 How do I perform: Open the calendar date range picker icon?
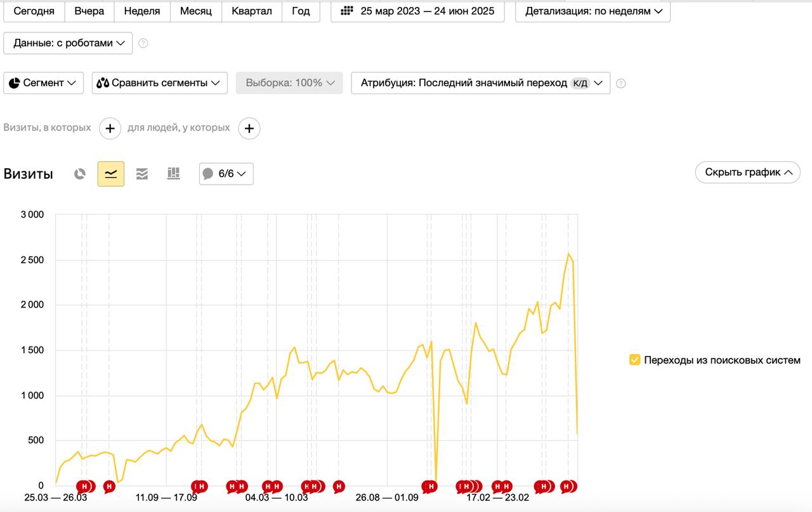point(346,11)
